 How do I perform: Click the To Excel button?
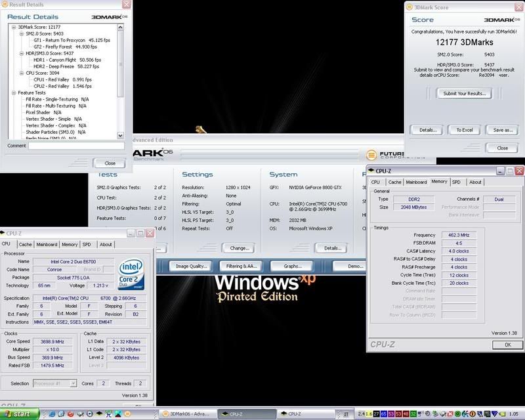pos(464,130)
